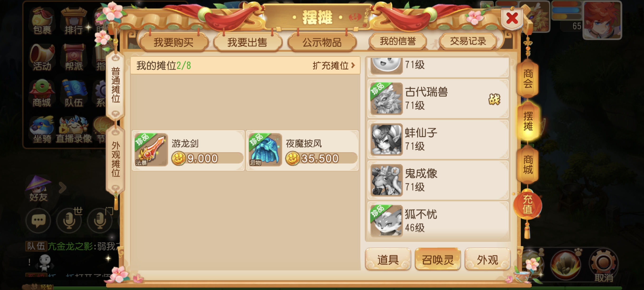The height and width of the screenshot is (290, 644).
Task: Show 召唤灵 category list
Action: pyautogui.click(x=437, y=260)
